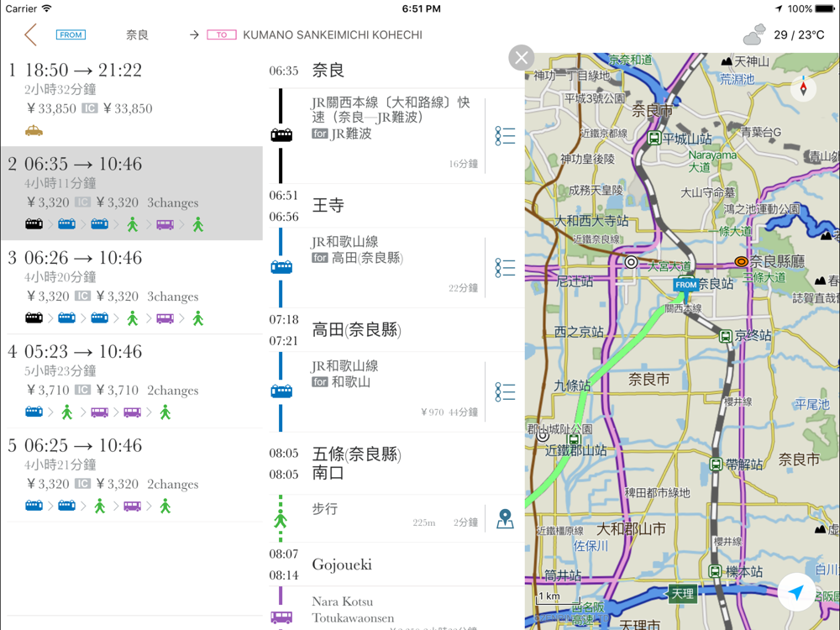
Task: Tap 帶解站 station icon on map
Action: 717,465
